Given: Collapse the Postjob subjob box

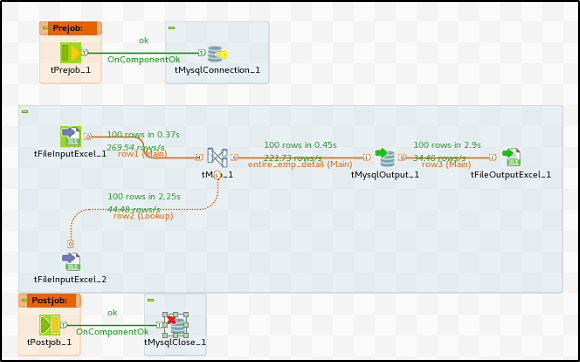Looking at the screenshot, I should point(24,300).
